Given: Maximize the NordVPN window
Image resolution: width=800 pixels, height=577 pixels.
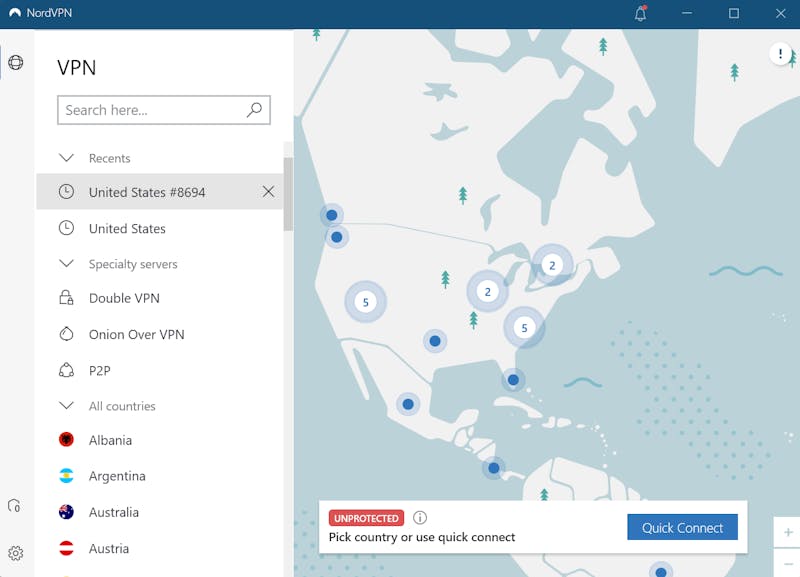Looking at the screenshot, I should [734, 13].
